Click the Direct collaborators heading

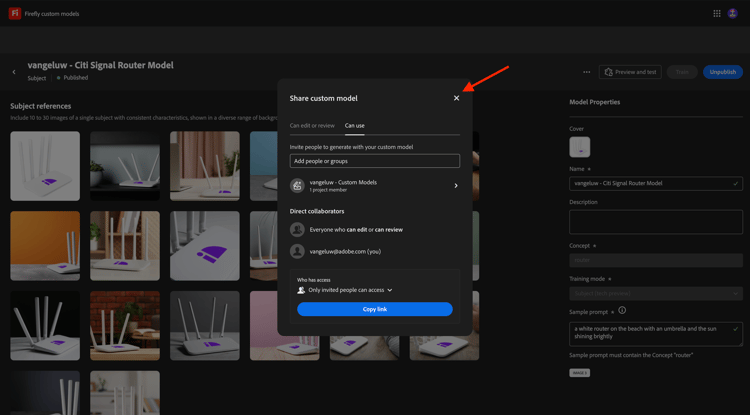pyautogui.click(x=317, y=211)
